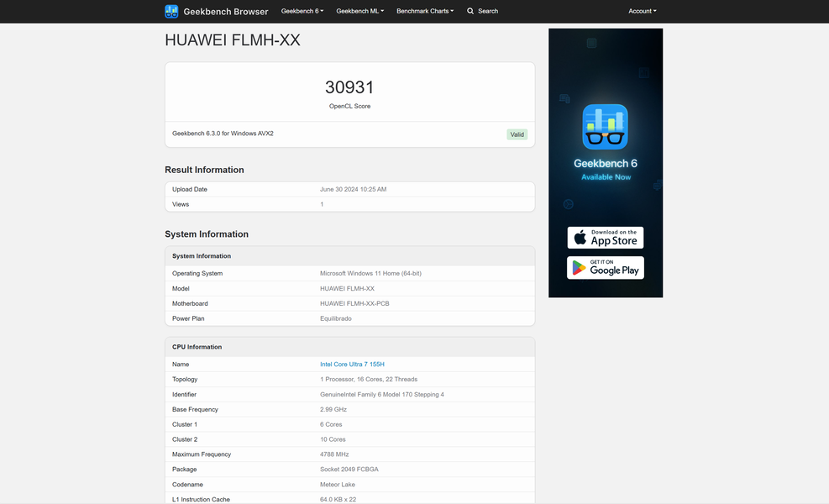Select the 4788 MHz maximum frequency value
The height and width of the screenshot is (504, 829).
point(334,454)
